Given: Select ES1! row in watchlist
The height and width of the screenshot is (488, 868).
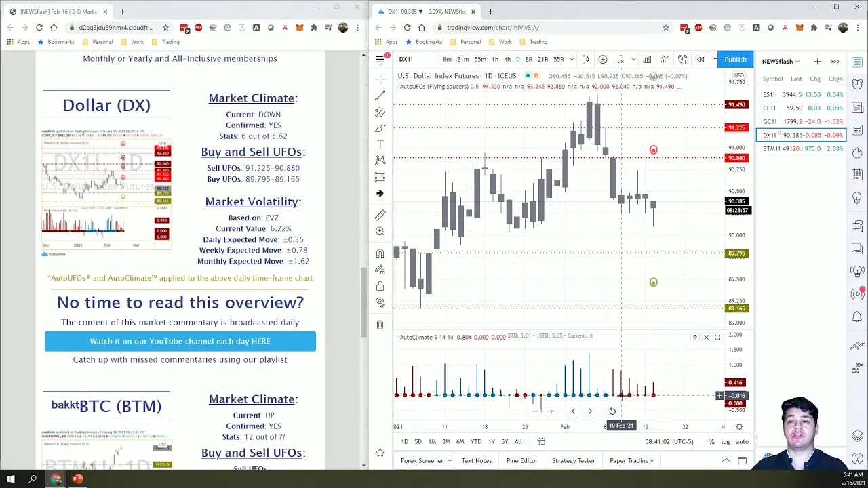Looking at the screenshot, I should point(802,94).
